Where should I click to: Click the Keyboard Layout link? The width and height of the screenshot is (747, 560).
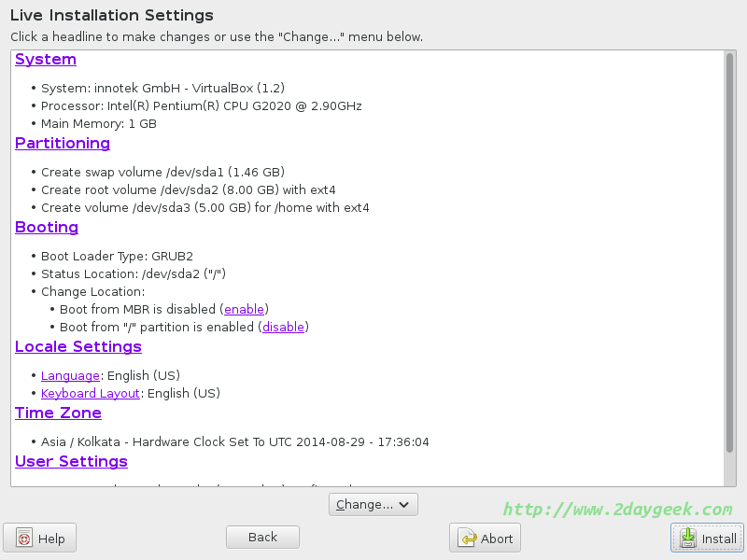tap(90, 394)
